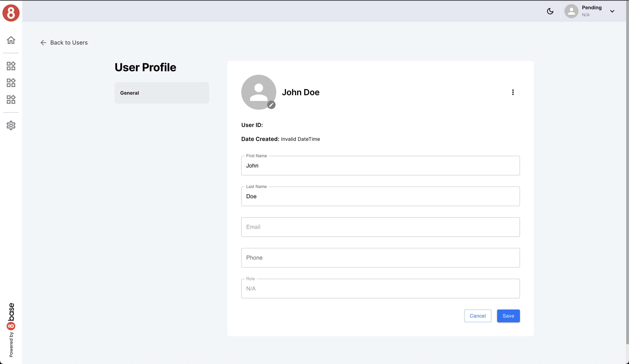This screenshot has height=364, width=629.
Task: Focus the Email input field
Action: point(380,227)
